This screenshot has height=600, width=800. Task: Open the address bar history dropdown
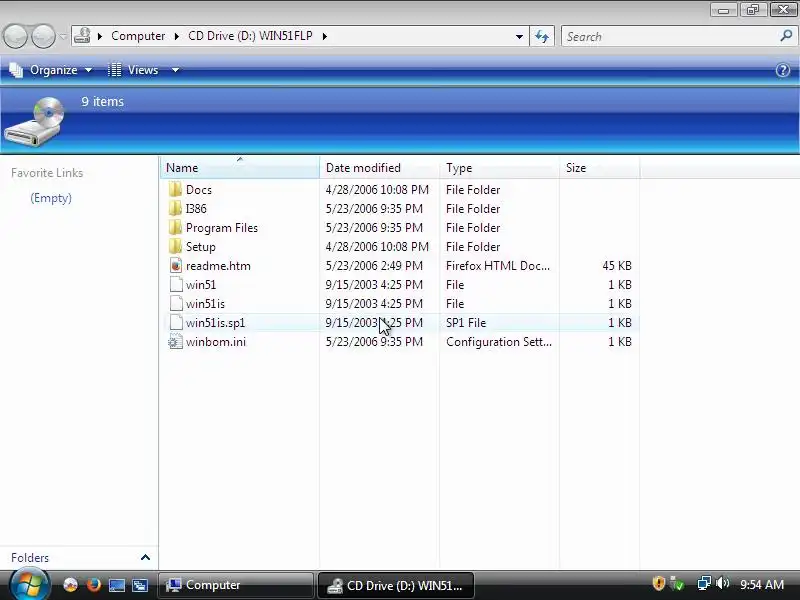(x=519, y=37)
